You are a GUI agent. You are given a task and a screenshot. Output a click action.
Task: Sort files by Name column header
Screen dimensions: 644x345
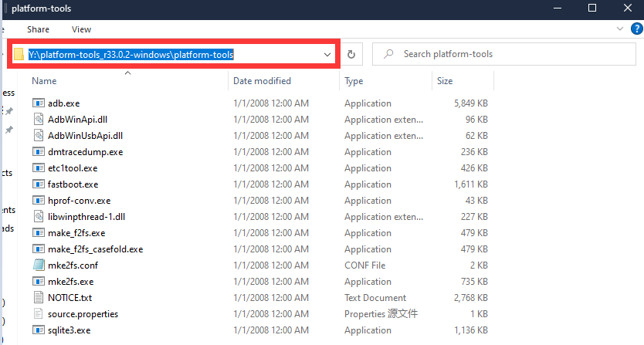pyautogui.click(x=45, y=81)
